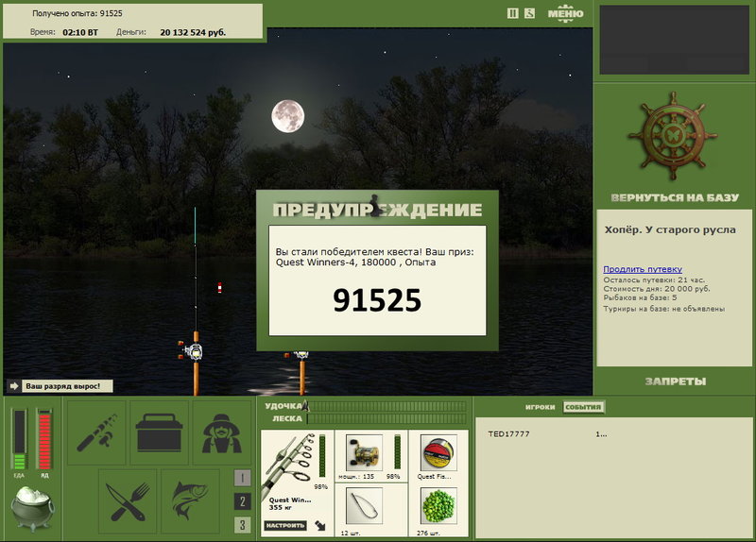756x542 pixels.
Task: Open the fishing rod tackle icon
Action: point(96,432)
